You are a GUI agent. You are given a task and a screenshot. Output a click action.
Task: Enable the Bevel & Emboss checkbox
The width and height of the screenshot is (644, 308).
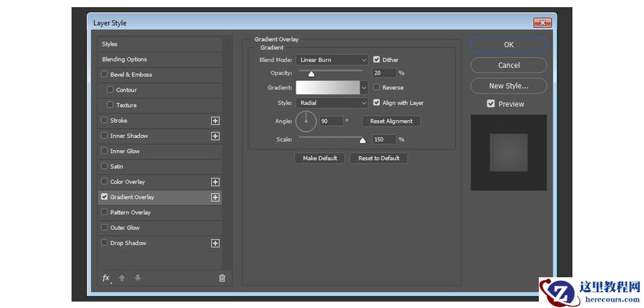104,74
